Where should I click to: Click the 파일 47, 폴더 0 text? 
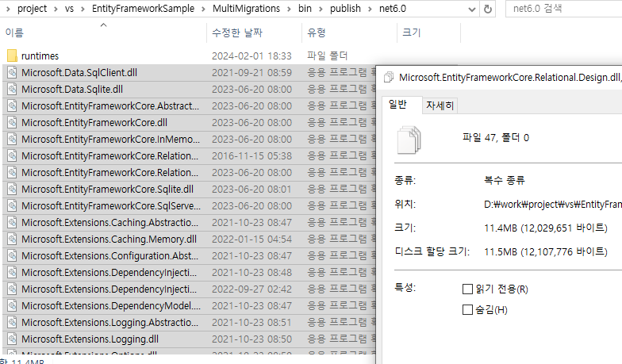tap(496, 138)
